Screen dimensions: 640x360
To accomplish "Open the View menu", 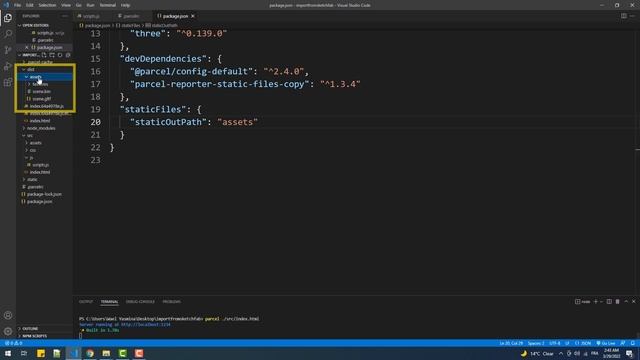I will (x=66, y=5).
